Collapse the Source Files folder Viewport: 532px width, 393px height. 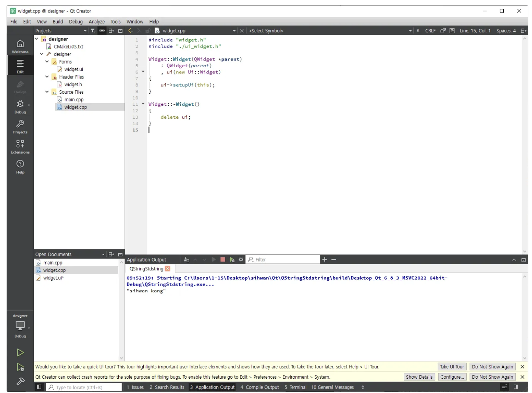[47, 92]
